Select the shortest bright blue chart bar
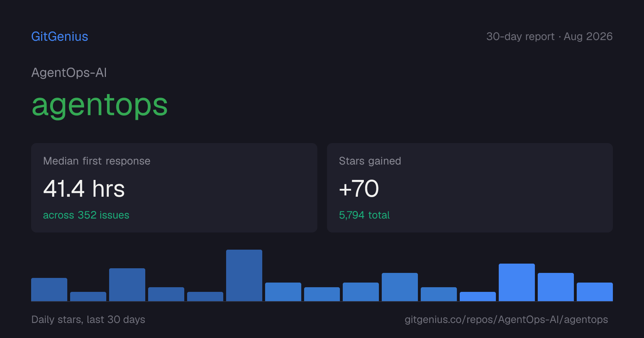This screenshot has height=338, width=644. pos(478,297)
